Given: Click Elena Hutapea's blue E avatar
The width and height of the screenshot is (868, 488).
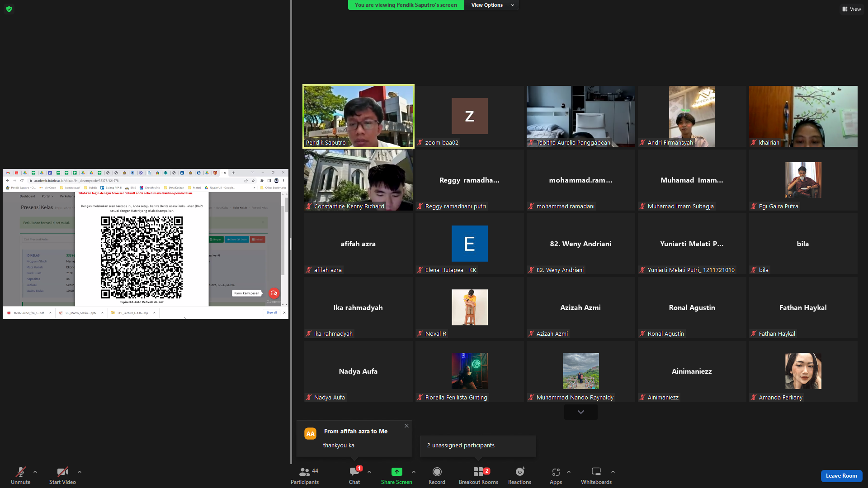Looking at the screenshot, I should click(x=470, y=244).
